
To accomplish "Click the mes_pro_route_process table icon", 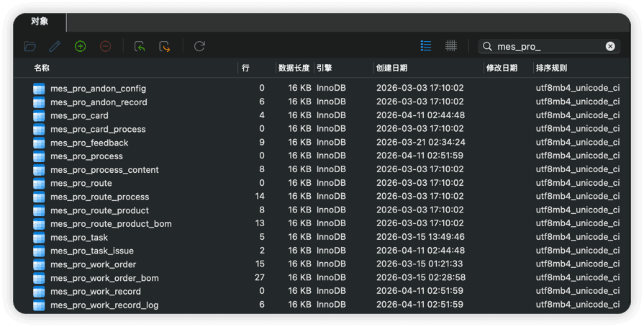I will point(39,197).
